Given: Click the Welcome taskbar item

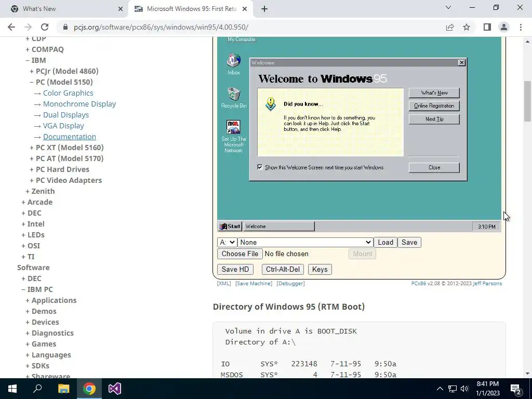Looking at the screenshot, I should click(x=279, y=227).
